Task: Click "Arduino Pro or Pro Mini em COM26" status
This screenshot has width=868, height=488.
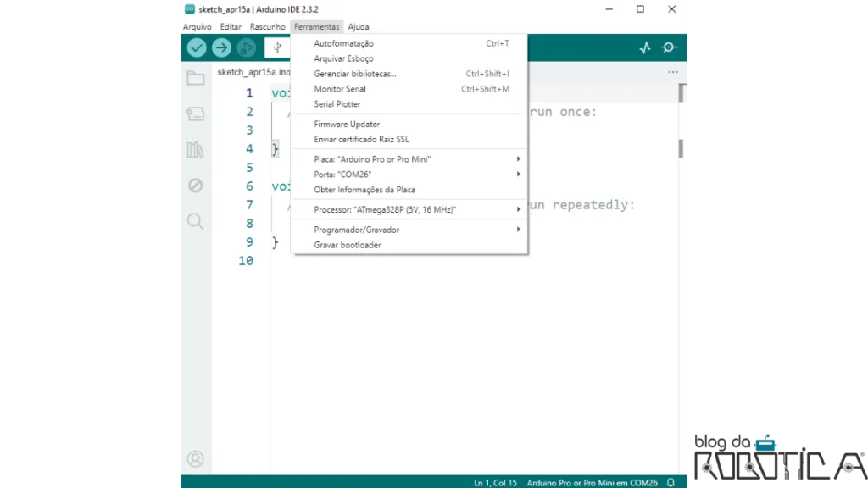Action: [592, 483]
